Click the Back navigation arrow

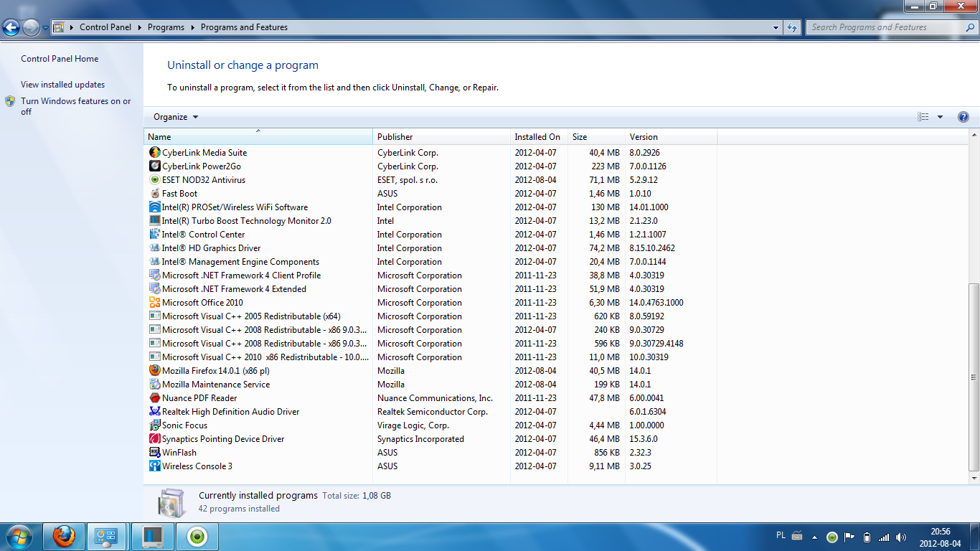[x=11, y=28]
